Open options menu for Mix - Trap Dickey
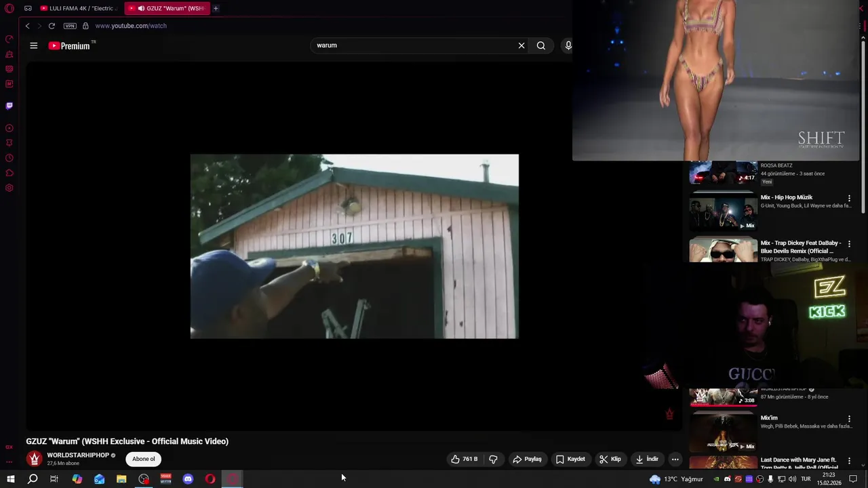 coord(849,244)
